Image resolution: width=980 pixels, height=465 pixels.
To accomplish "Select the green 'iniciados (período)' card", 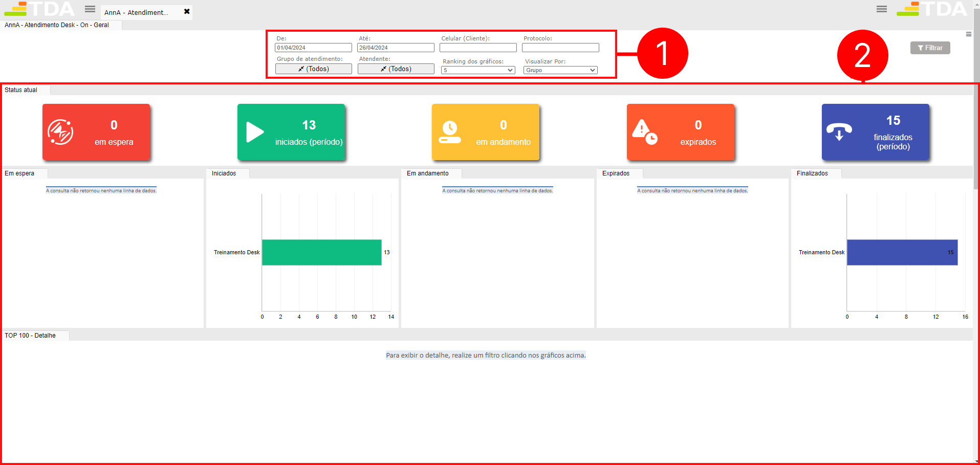I will (x=291, y=132).
